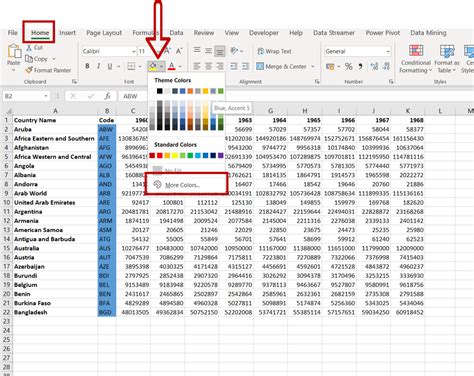Click the Increase Indent icon
474x376 pixels.
click(245, 66)
